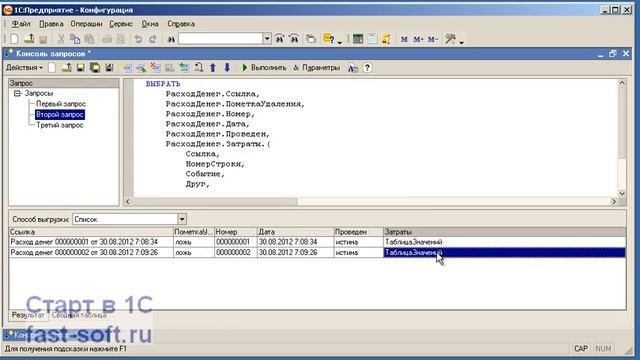This screenshot has height=360, width=640.
Task: Open the Окна menu
Action: pyautogui.click(x=150, y=24)
